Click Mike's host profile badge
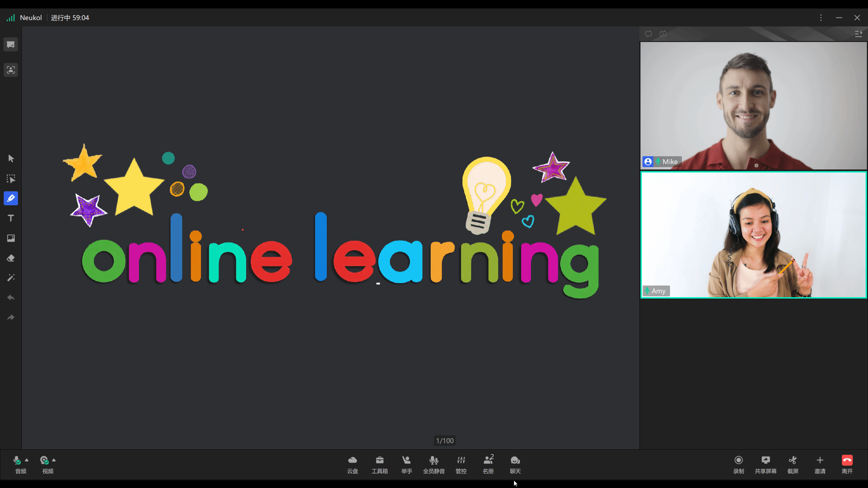 coord(648,162)
